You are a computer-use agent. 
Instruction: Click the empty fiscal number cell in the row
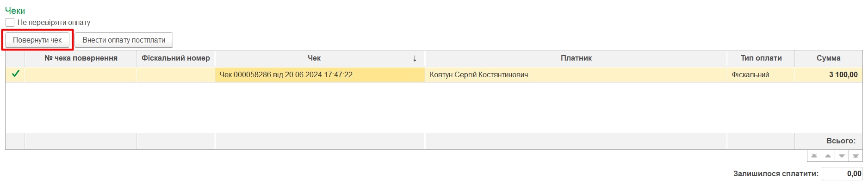click(175, 74)
